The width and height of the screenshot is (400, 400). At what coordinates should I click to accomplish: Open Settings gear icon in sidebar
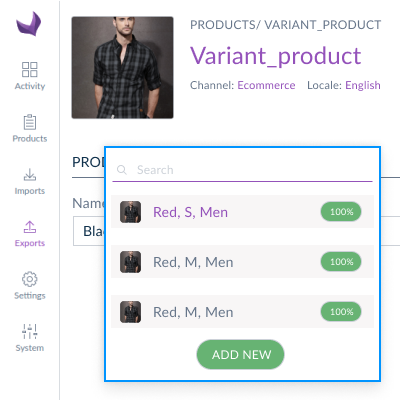click(30, 279)
